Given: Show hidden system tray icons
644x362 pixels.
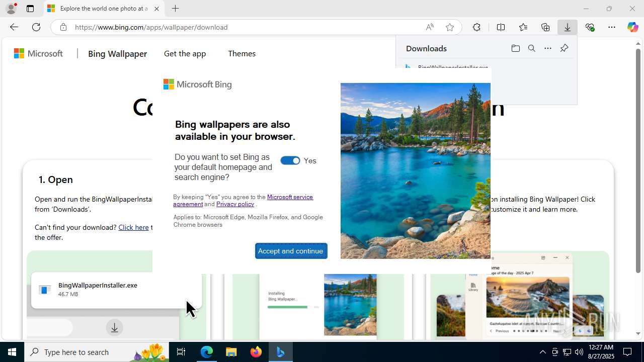Looking at the screenshot, I should (x=542, y=352).
